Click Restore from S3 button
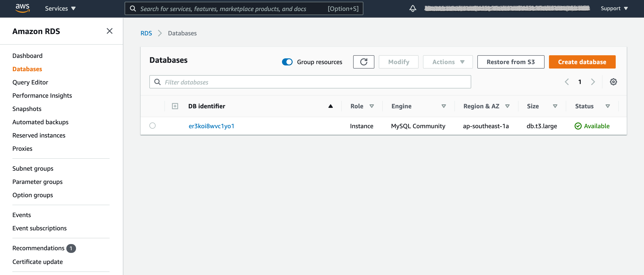Screen dimensions: 644x275 tap(511, 62)
